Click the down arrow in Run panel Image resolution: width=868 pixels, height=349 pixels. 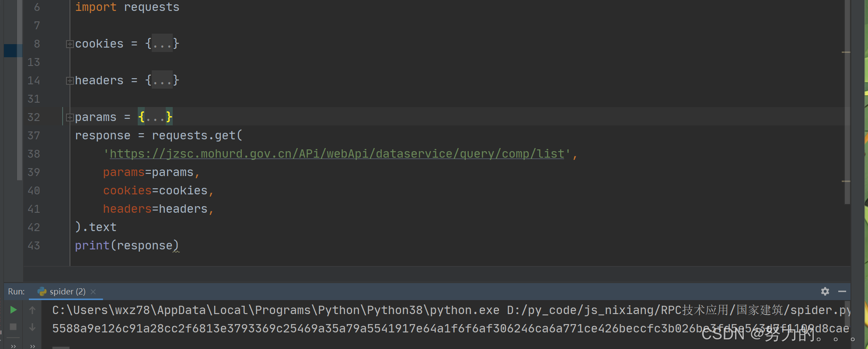(32, 327)
